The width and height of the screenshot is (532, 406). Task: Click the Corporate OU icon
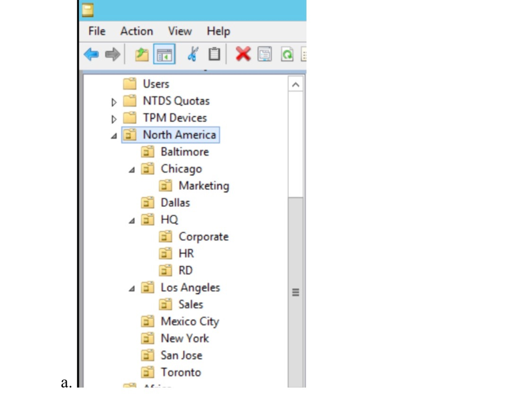pos(166,236)
